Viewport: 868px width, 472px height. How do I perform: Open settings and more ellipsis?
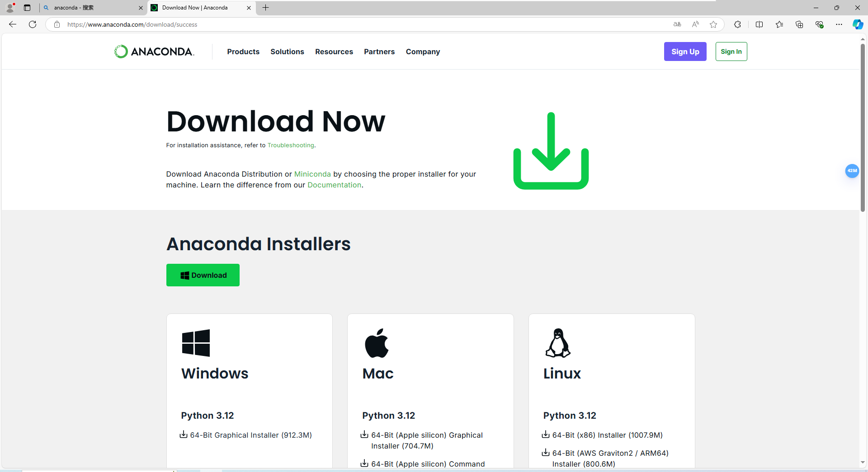839,24
